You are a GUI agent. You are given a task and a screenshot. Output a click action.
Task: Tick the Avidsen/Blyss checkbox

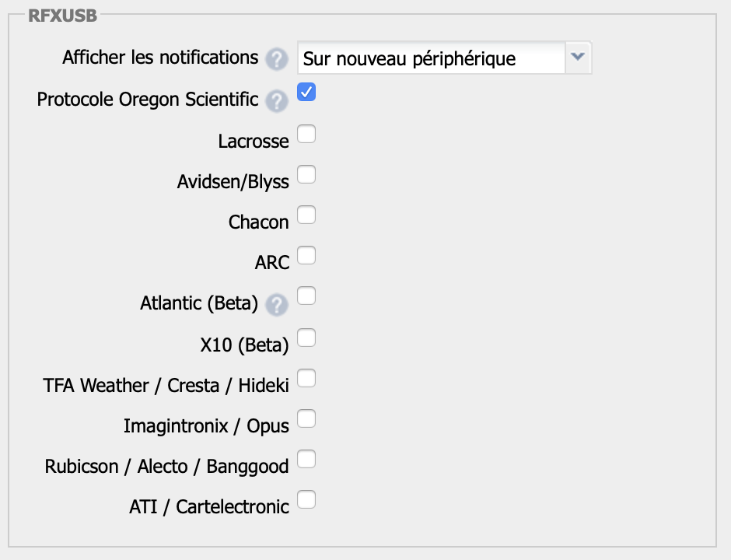point(306,174)
